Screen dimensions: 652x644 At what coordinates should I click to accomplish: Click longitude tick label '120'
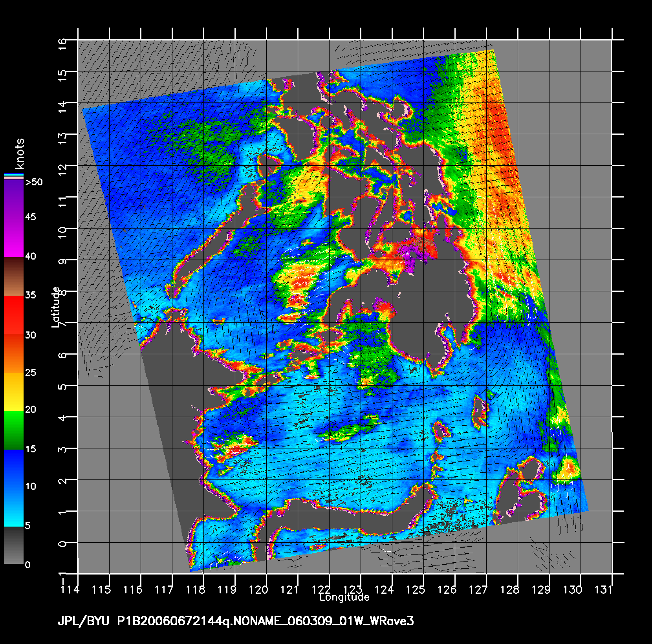point(258,590)
